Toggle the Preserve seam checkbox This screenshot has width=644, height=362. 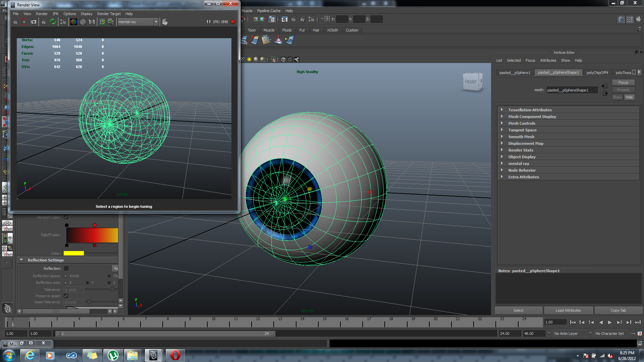pos(66,296)
